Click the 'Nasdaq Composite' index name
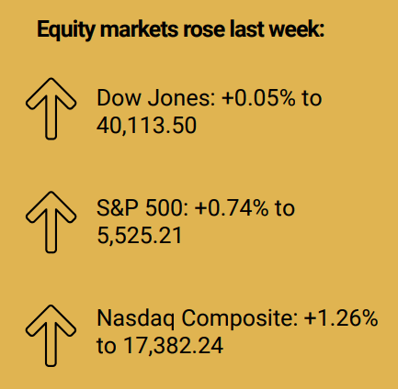Screen dimensions: 398x389 (197, 319)
